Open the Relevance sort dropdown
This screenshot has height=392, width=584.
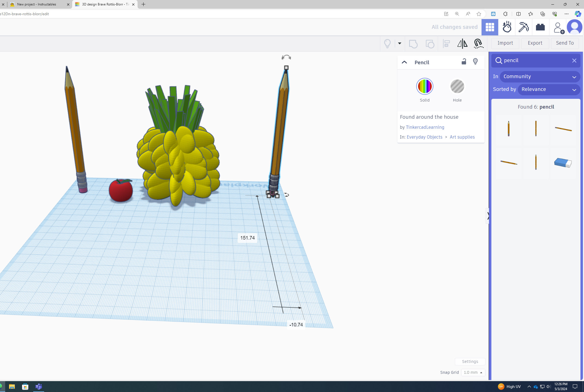pos(549,89)
